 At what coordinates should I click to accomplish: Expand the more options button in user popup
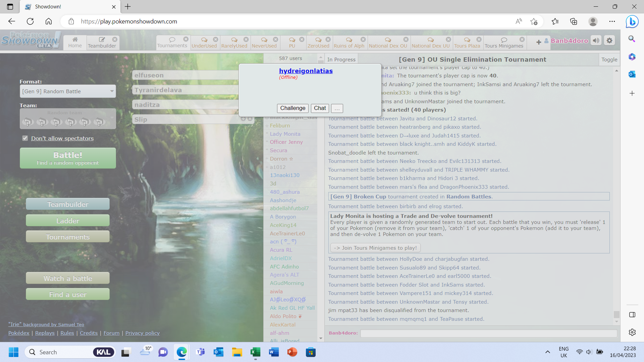click(337, 108)
